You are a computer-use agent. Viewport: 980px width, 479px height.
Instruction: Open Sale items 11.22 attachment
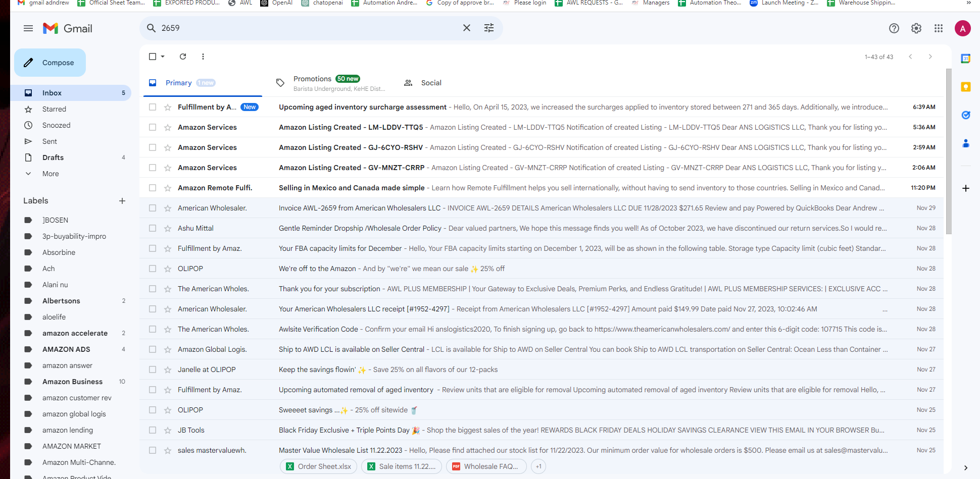(402, 466)
